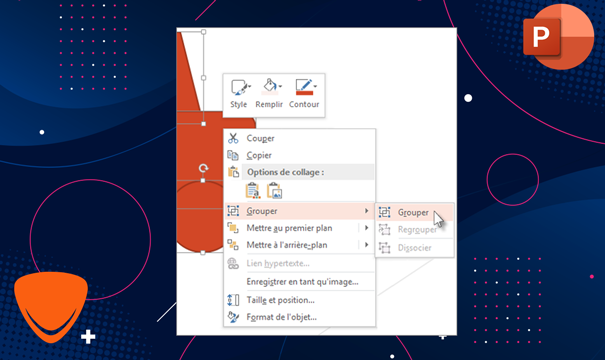The height and width of the screenshot is (360, 605).
Task: Click the copy icon beside Copier
Action: point(233,155)
